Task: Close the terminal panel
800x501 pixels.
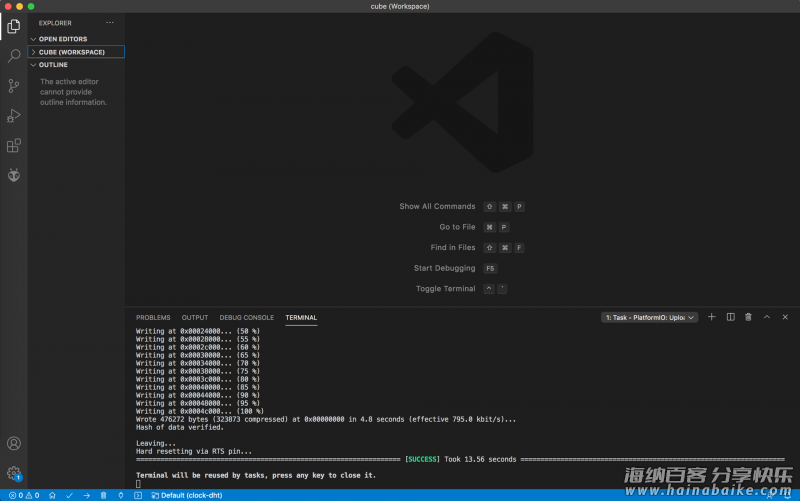Action: (785, 317)
